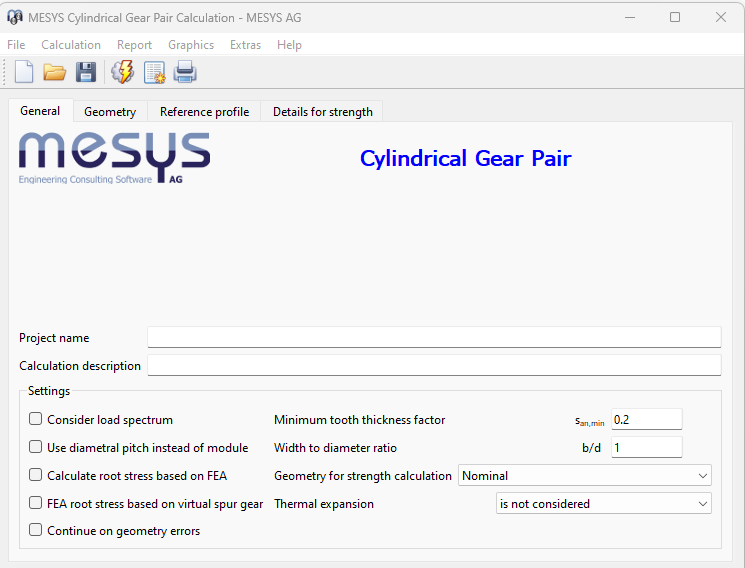Open a file using the folder icon
745x568 pixels.
[x=54, y=72]
